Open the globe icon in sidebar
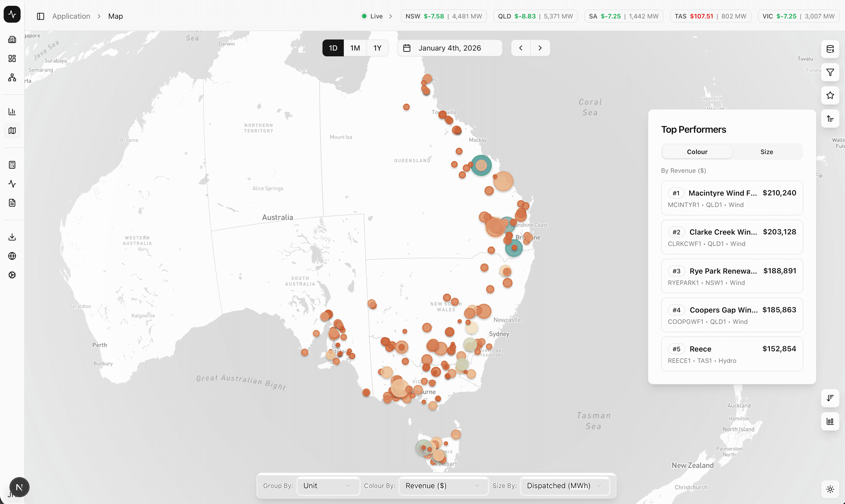Screen dimensions: 845x504 12,256
